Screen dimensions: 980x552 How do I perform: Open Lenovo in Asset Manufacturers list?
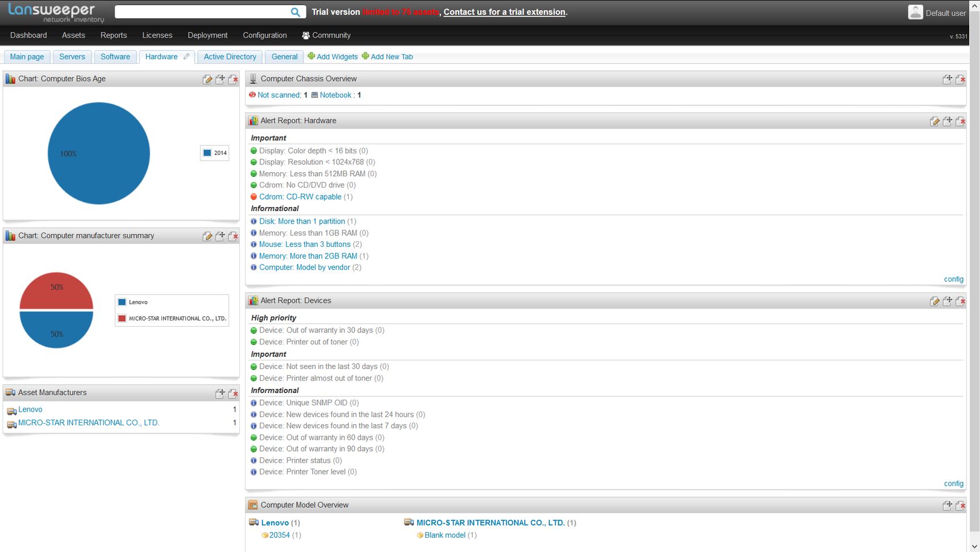pyautogui.click(x=30, y=409)
